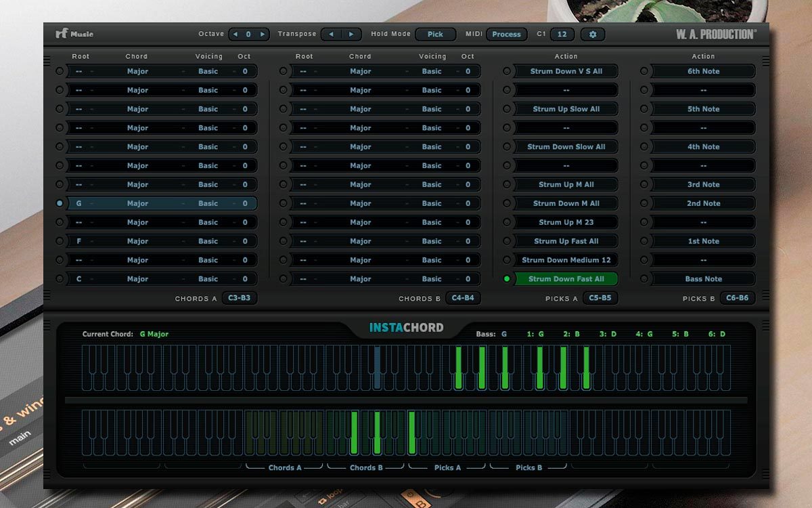Open the Voicing dropdown in C row
Screen dimensions: 812x508
tap(208, 279)
